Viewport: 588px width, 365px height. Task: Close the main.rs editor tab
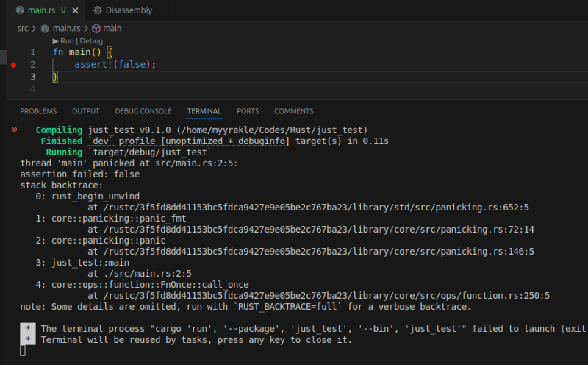[77, 10]
